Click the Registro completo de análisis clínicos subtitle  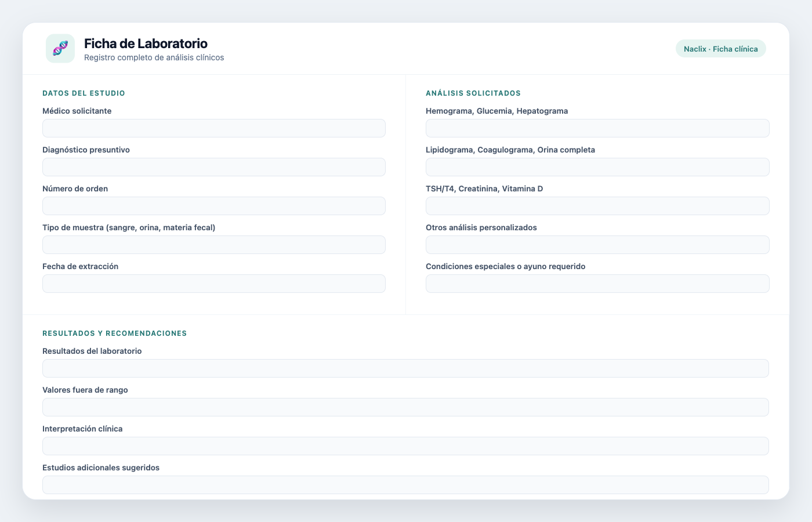pyautogui.click(x=154, y=57)
